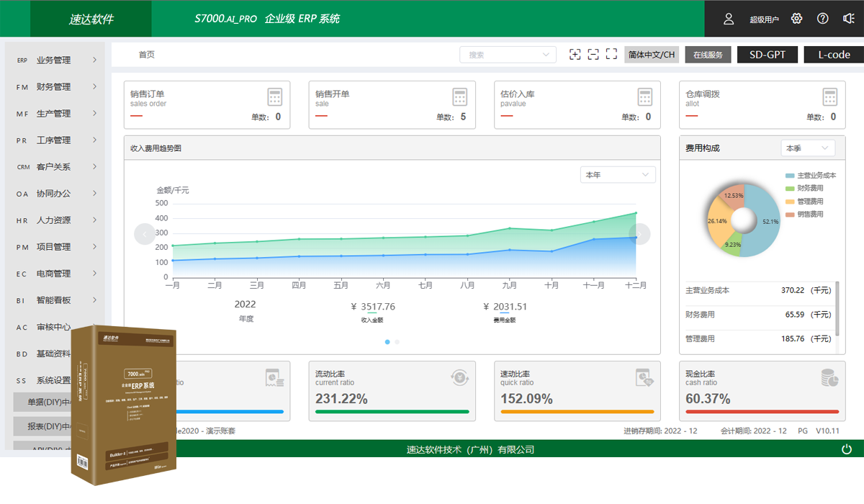Expand 协同办公 menu chevron

pyautogui.click(x=94, y=194)
